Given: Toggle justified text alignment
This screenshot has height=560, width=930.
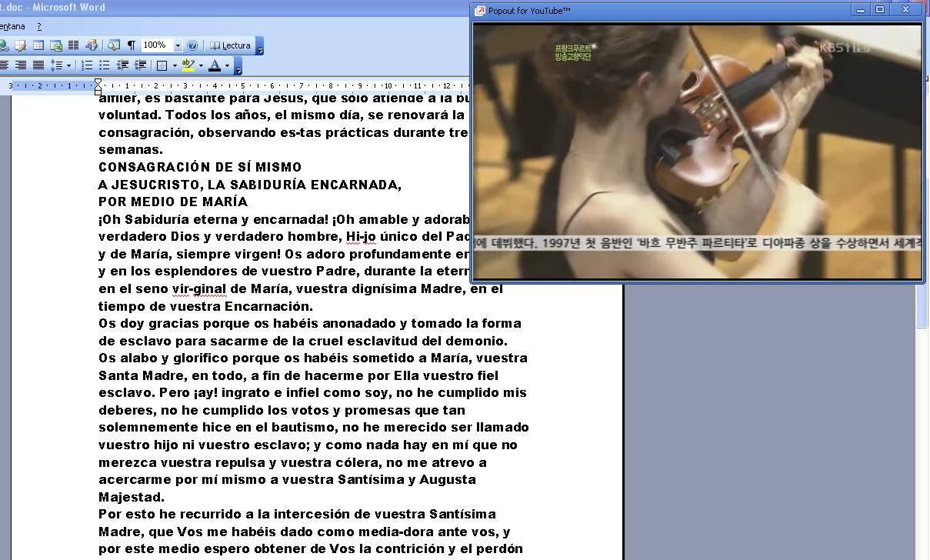Looking at the screenshot, I should pyautogui.click(x=38, y=65).
